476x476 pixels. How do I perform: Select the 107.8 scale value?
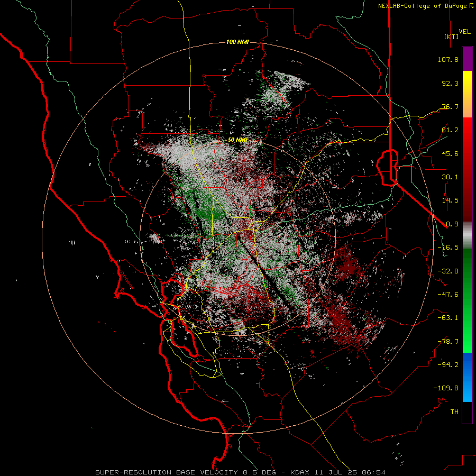pyautogui.click(x=448, y=59)
